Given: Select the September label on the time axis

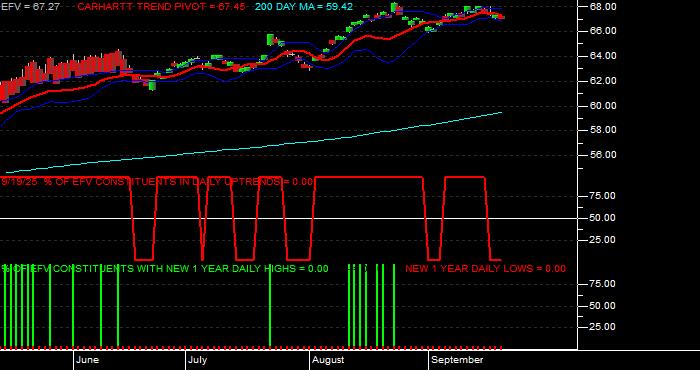Looking at the screenshot, I should [x=458, y=360].
